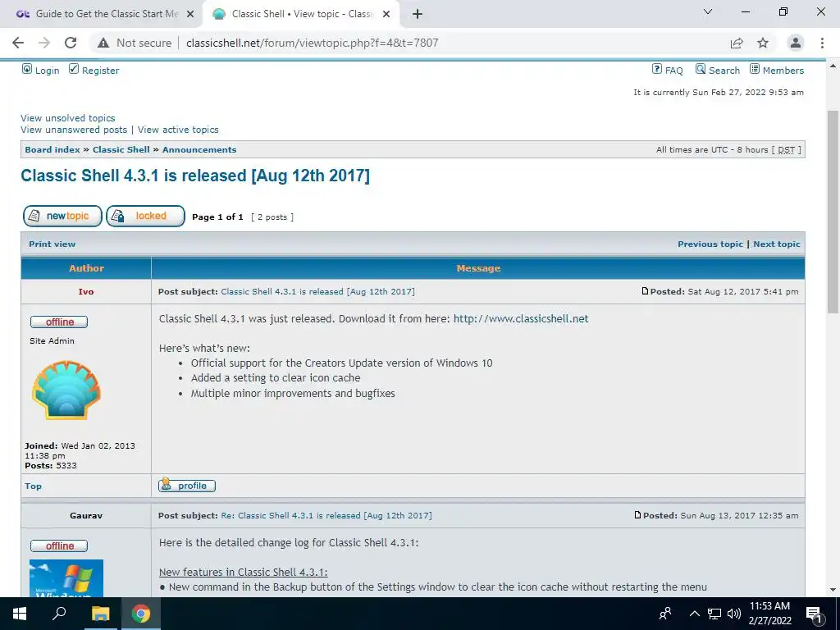The image size is (840, 630).
Task: Click author name Ivo
Action: 85,292
